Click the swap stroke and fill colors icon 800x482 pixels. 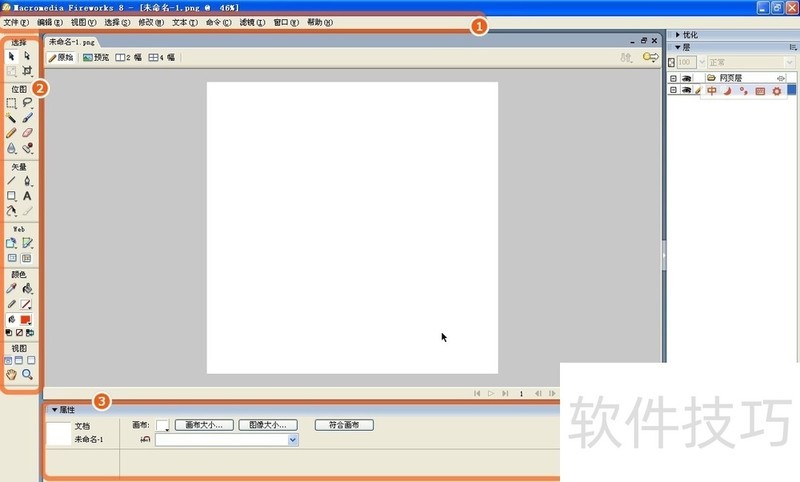tap(30, 333)
